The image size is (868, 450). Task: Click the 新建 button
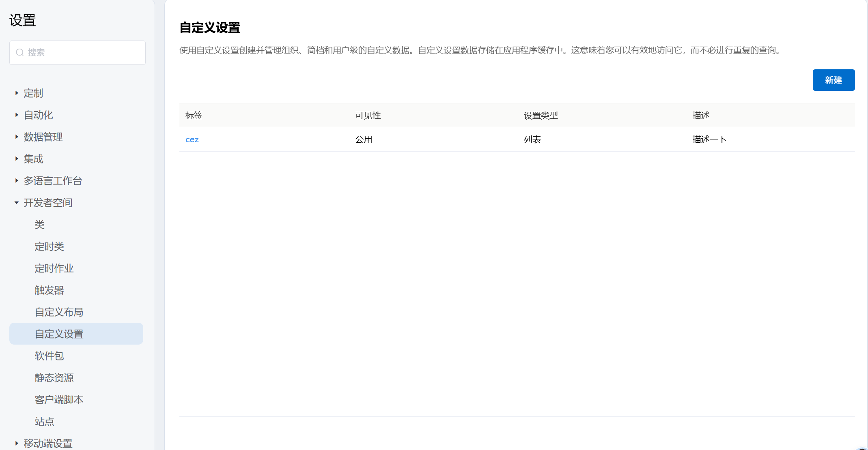point(833,80)
